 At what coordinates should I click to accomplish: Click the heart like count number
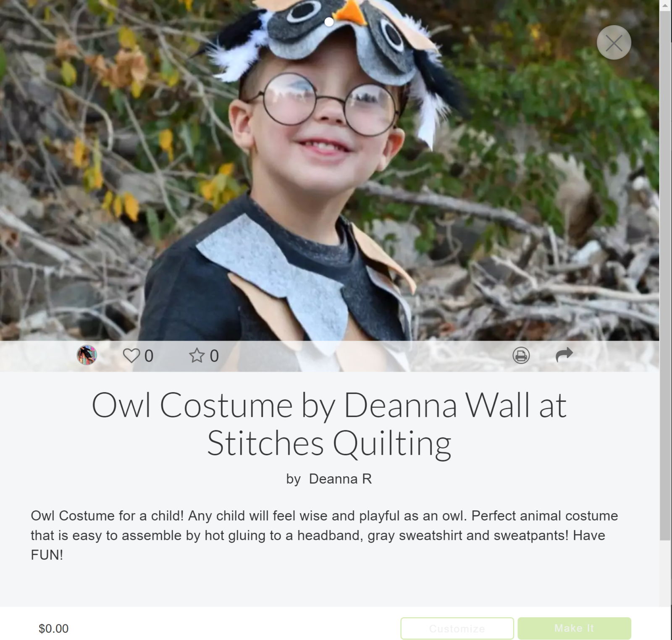[149, 356]
